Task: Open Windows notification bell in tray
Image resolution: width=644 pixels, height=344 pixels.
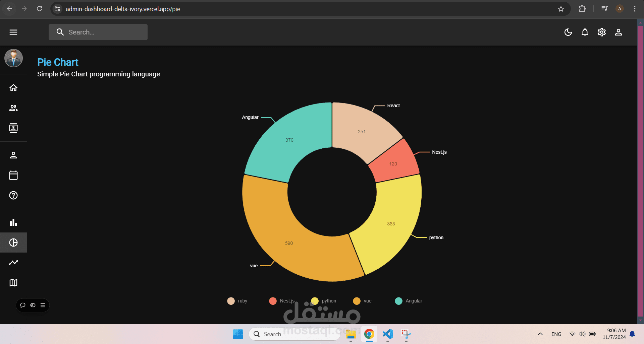Action: click(x=632, y=334)
